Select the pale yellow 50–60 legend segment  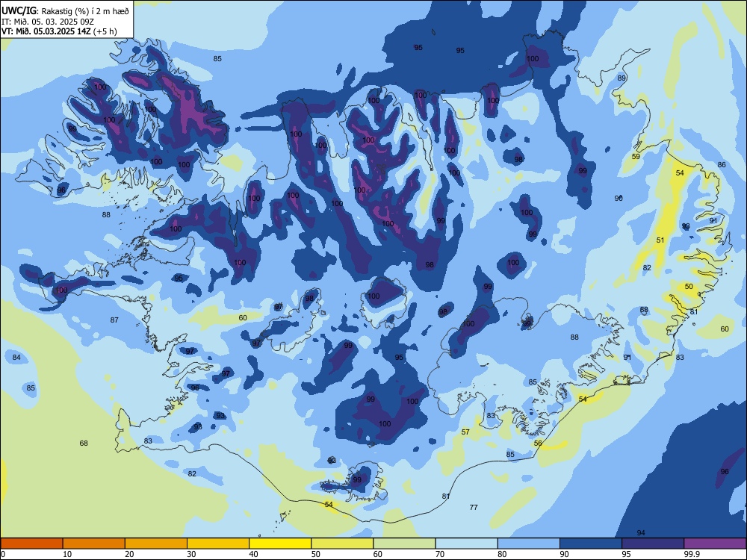pyautogui.click(x=342, y=544)
